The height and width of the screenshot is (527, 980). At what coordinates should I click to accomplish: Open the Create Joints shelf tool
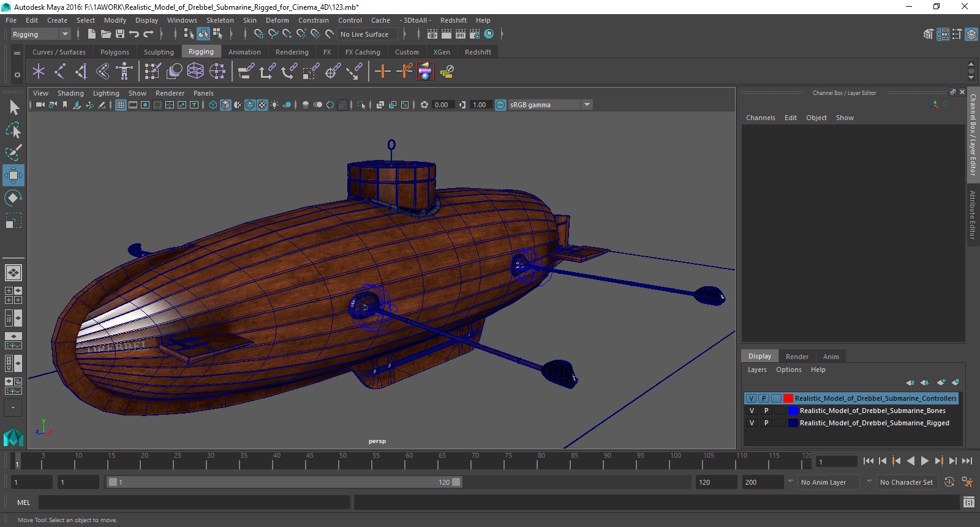click(x=60, y=72)
